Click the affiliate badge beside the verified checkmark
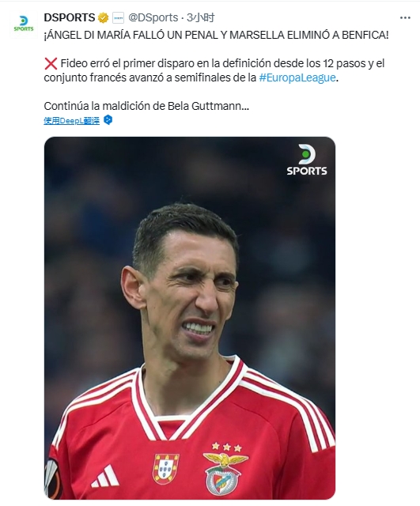 click(x=118, y=17)
